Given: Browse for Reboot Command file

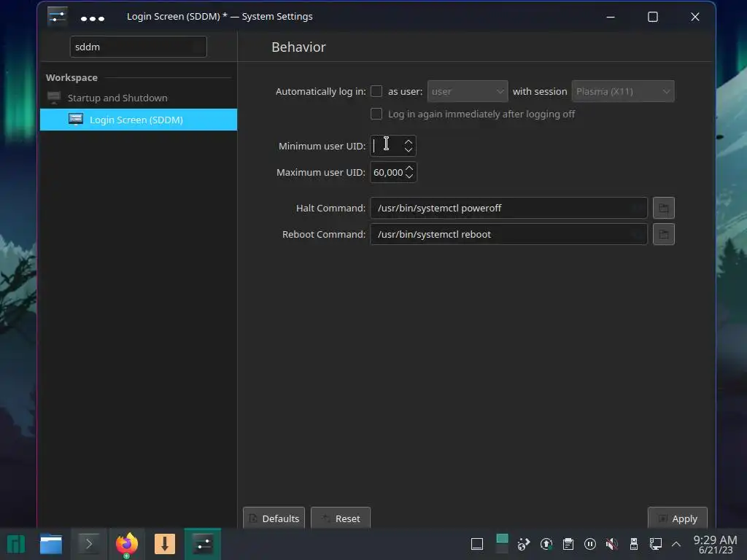Looking at the screenshot, I should 663,234.
